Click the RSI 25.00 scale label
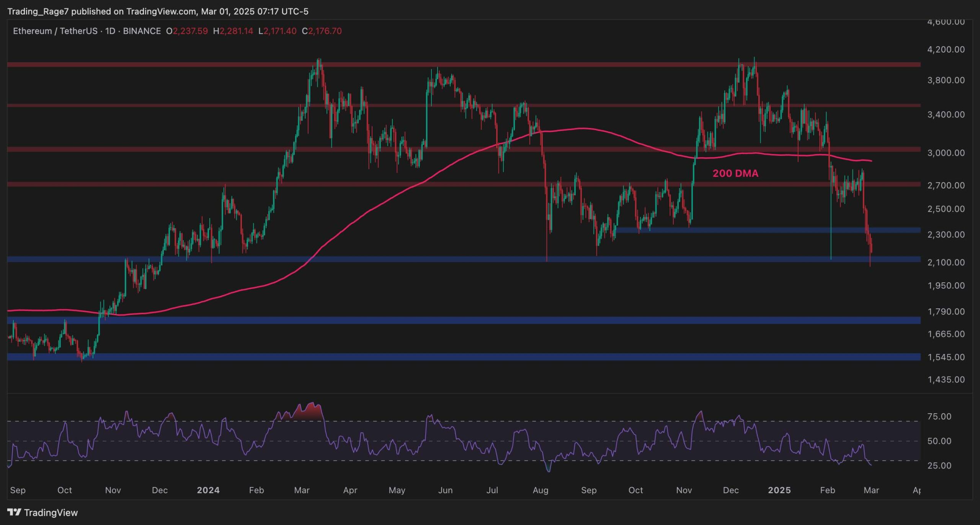 click(939, 466)
